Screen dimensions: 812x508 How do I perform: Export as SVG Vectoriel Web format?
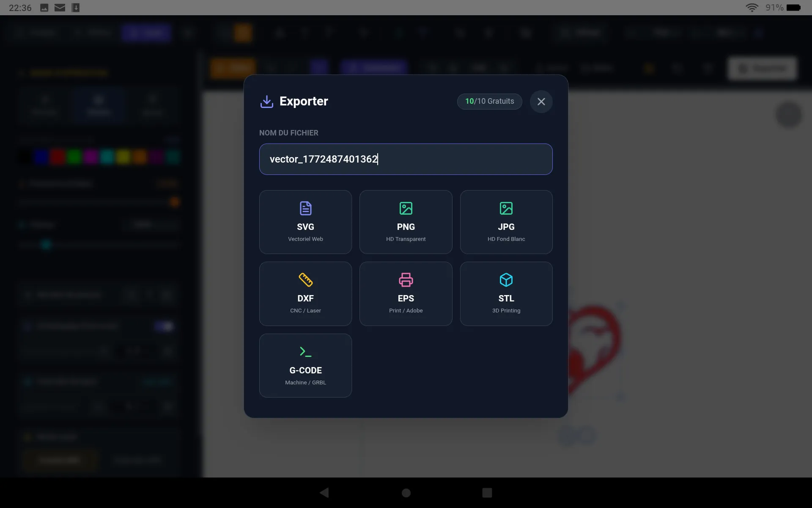click(305, 222)
